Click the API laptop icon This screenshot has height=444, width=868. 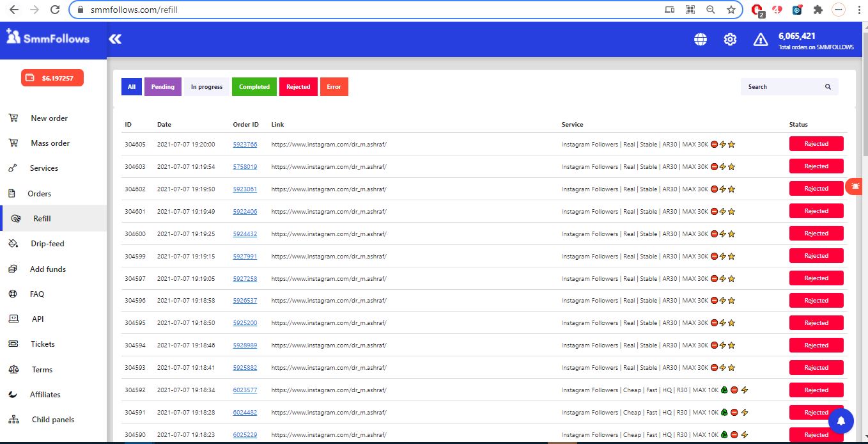pyautogui.click(x=13, y=319)
